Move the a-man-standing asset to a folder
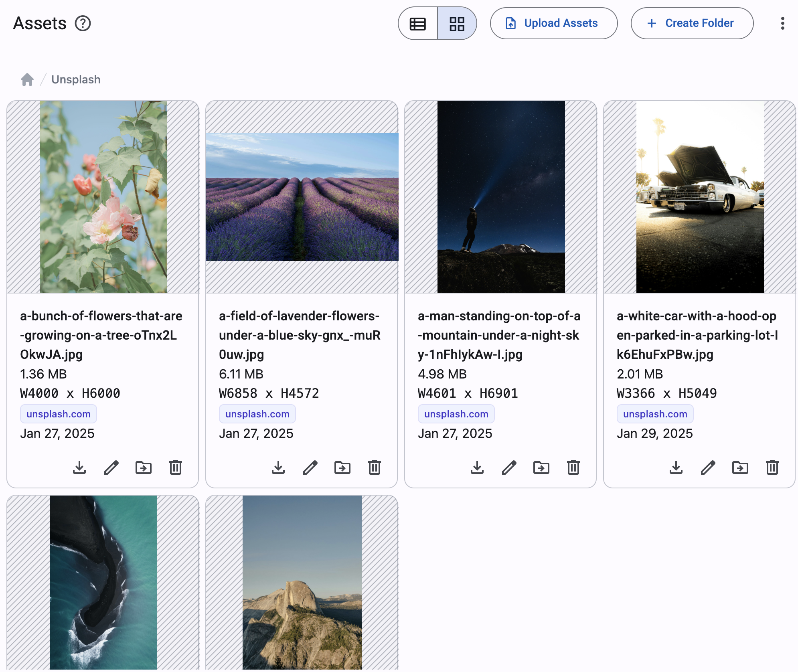 [541, 468]
